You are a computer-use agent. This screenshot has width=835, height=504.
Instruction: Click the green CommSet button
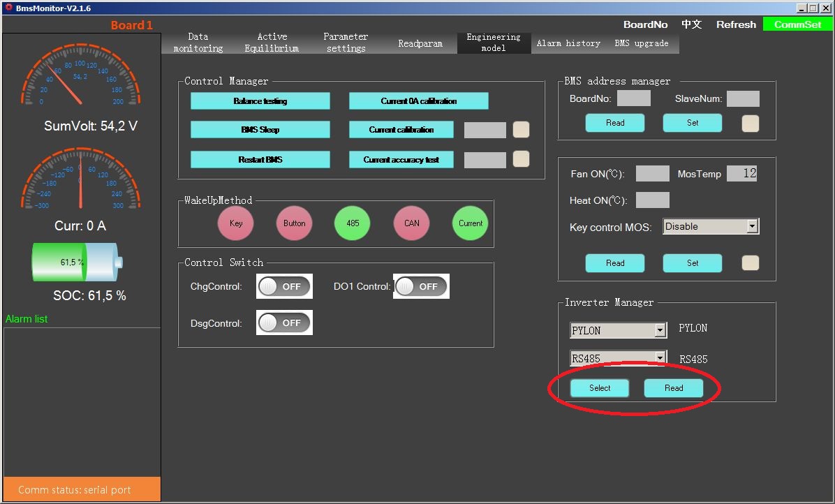click(798, 24)
